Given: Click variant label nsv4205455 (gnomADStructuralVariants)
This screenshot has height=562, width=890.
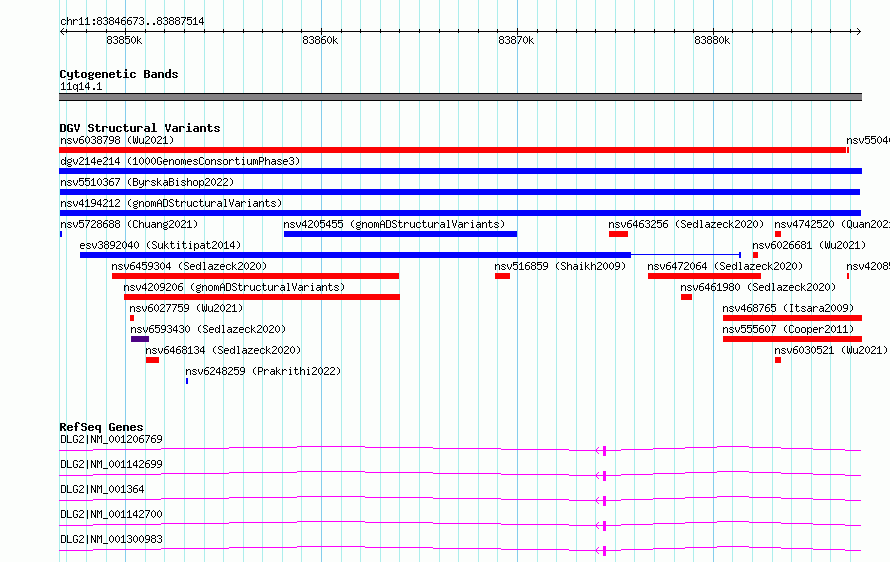Looking at the screenshot, I should click(x=394, y=224).
